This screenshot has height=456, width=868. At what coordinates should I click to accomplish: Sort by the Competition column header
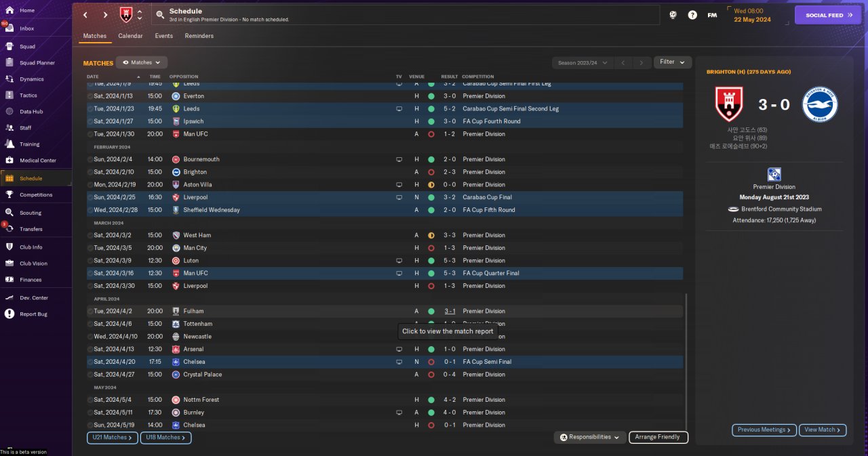coord(478,77)
